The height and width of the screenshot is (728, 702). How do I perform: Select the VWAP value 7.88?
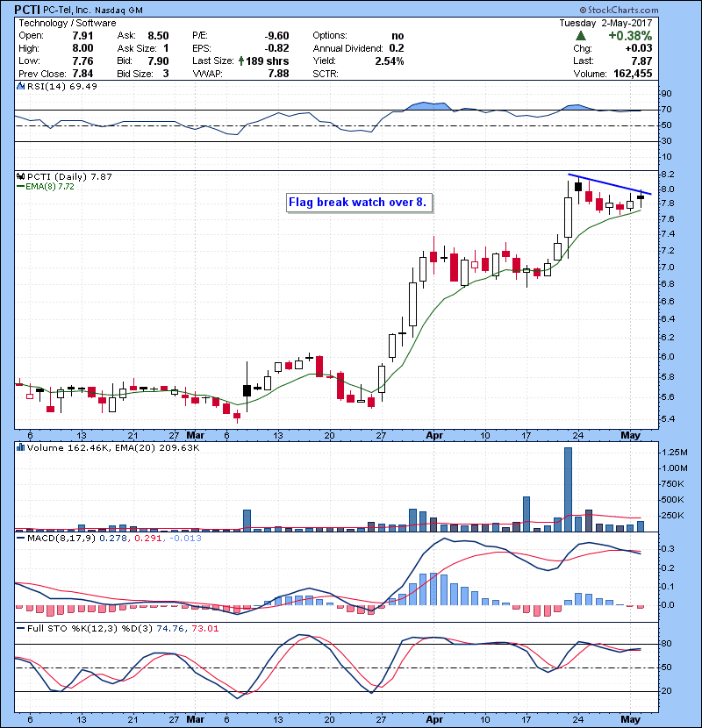tap(279, 74)
